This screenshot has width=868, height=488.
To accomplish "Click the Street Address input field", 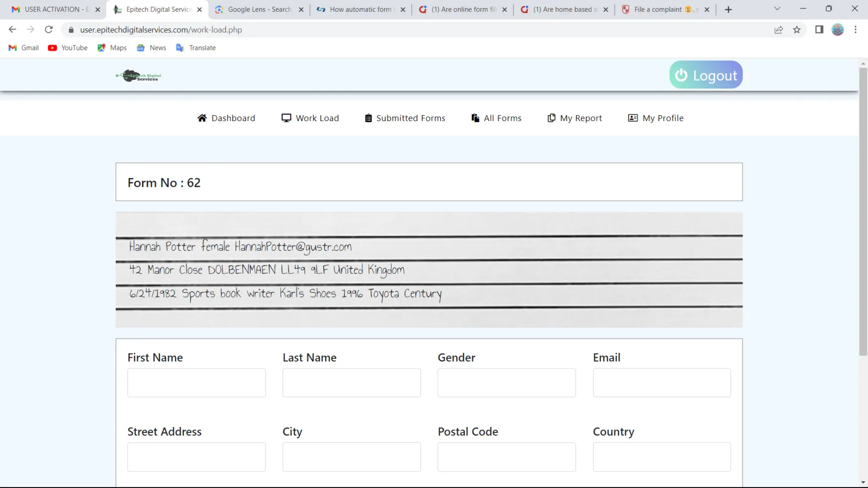I will pos(196,457).
